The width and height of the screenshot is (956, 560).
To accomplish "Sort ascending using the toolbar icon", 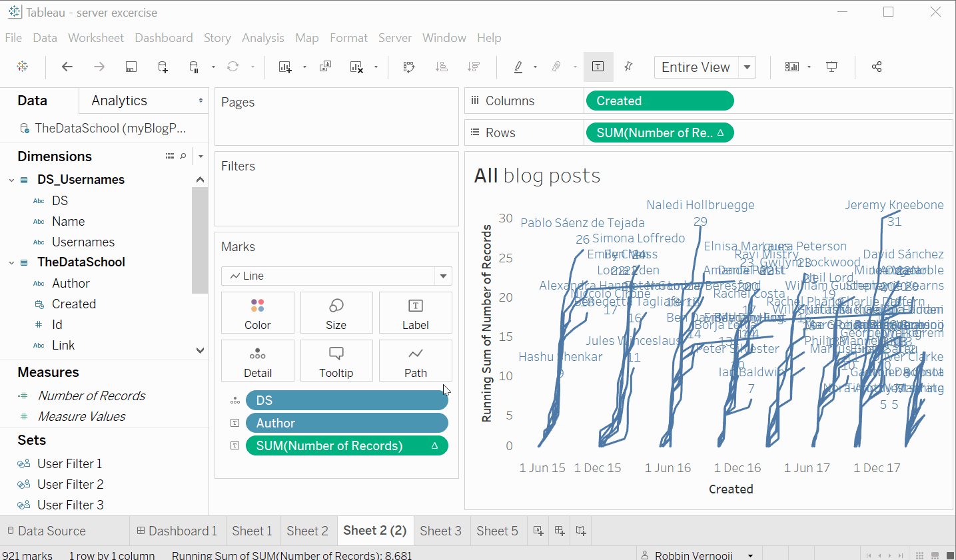I will pos(441,67).
